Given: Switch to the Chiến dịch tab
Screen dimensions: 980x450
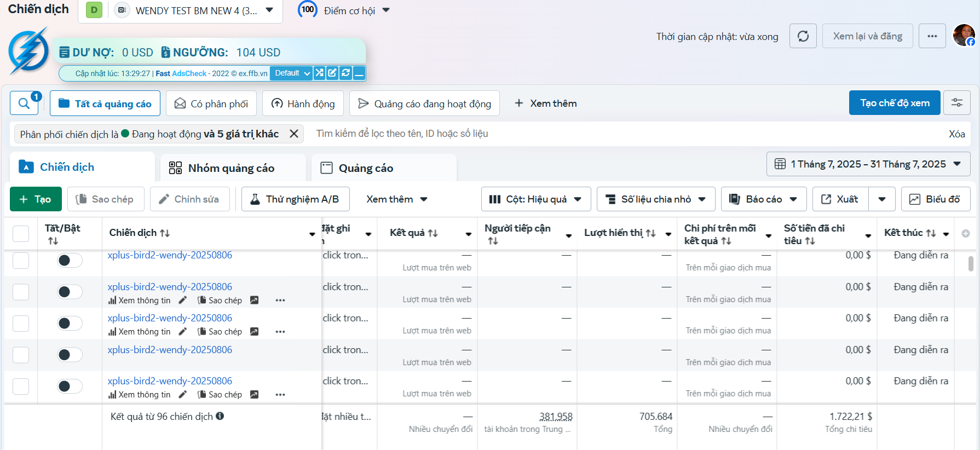Looking at the screenshot, I should (82, 167).
